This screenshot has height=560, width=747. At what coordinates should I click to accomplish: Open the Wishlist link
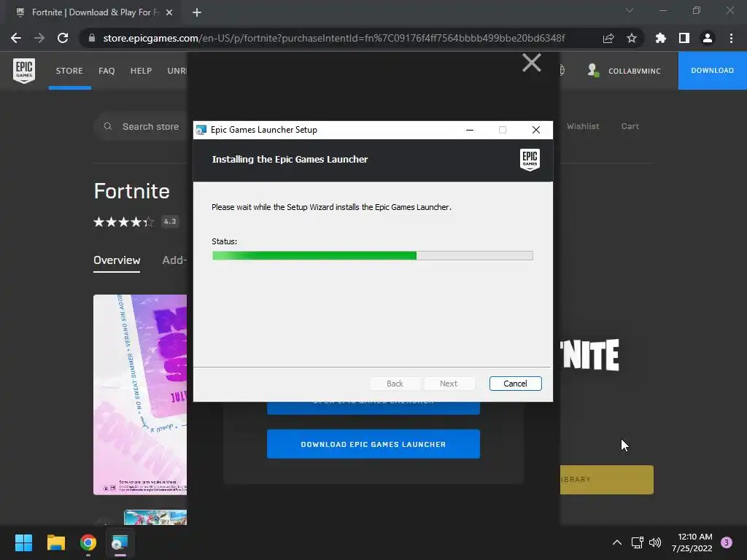click(x=583, y=126)
